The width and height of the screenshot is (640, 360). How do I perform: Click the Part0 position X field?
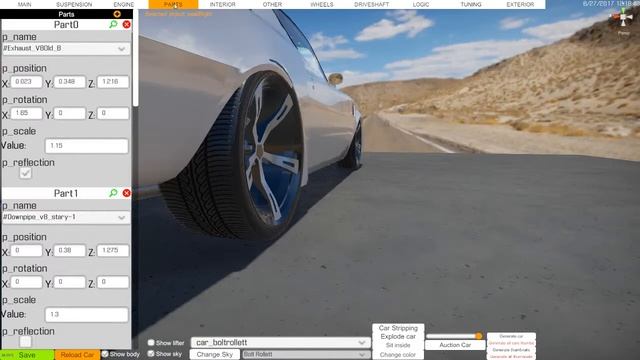coord(26,82)
